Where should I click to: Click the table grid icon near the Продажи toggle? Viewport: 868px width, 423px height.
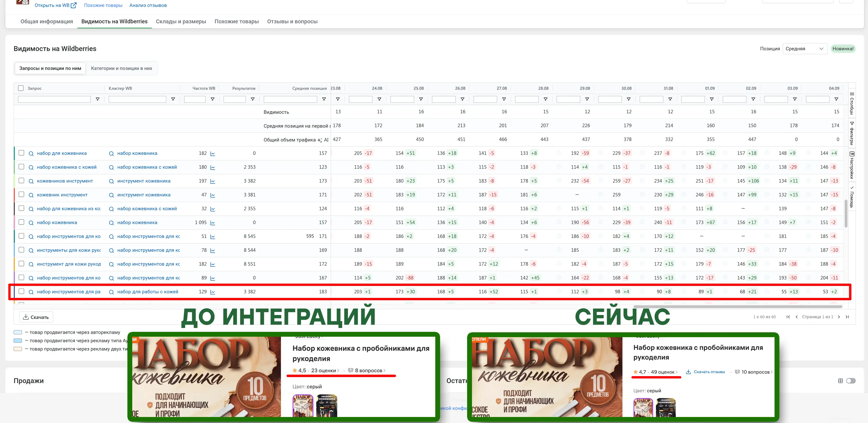pos(840,381)
